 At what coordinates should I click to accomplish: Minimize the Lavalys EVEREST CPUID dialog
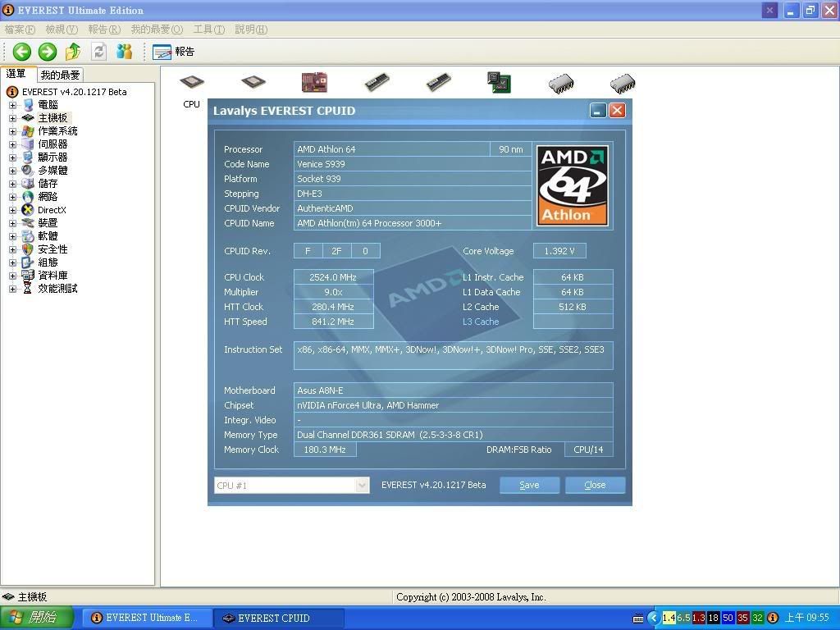(x=598, y=111)
